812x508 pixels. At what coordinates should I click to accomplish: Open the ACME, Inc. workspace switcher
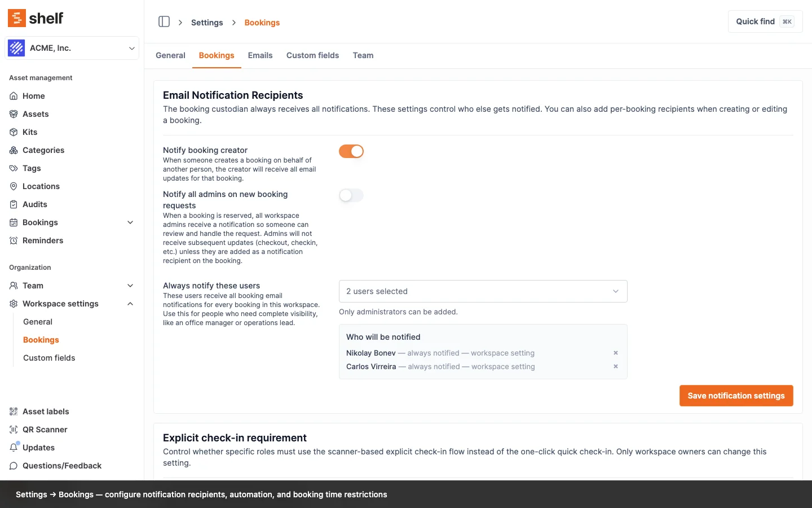(x=72, y=48)
